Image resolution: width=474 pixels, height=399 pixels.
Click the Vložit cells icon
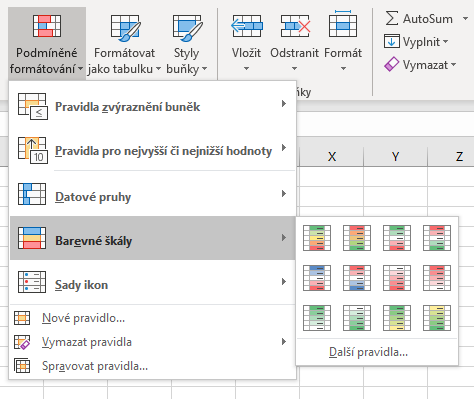pyautogui.click(x=247, y=26)
